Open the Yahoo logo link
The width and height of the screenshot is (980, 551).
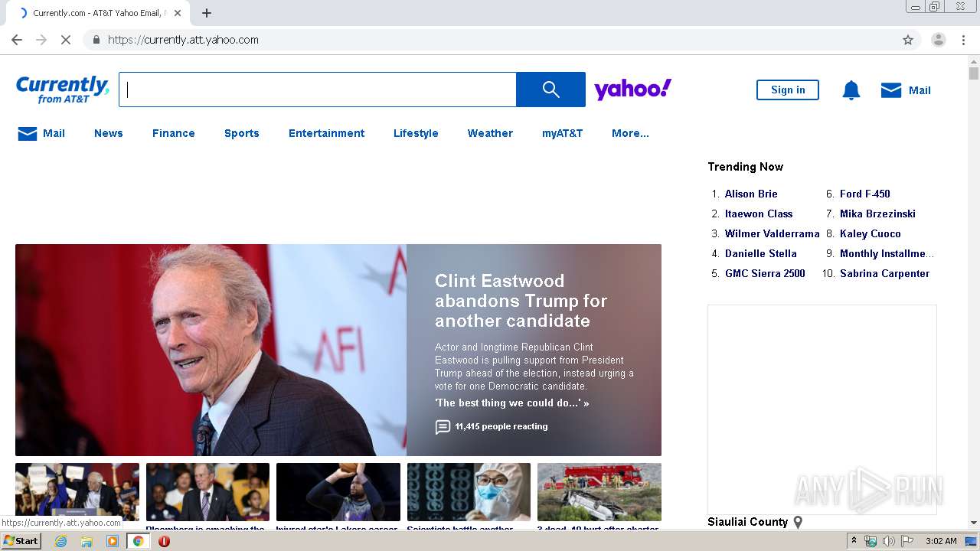(633, 90)
